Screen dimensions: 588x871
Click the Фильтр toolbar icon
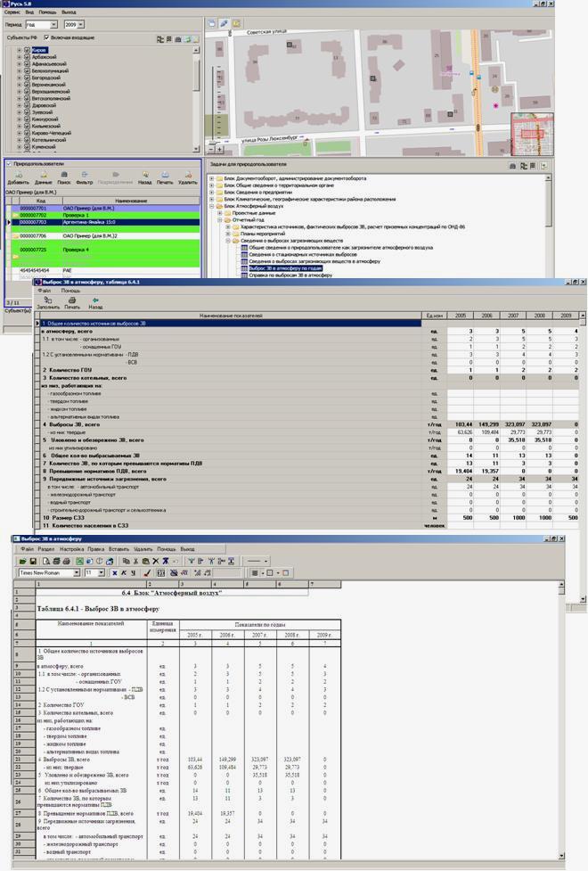coord(85,177)
